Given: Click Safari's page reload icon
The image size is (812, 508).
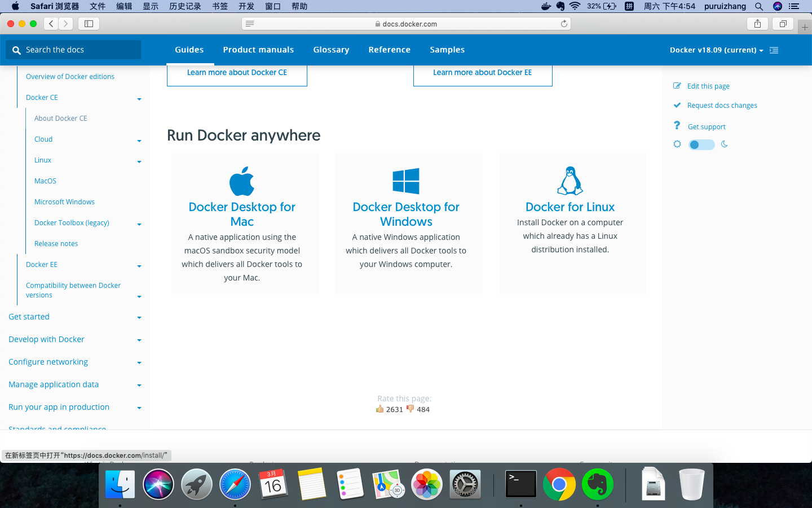Looking at the screenshot, I should coord(563,24).
